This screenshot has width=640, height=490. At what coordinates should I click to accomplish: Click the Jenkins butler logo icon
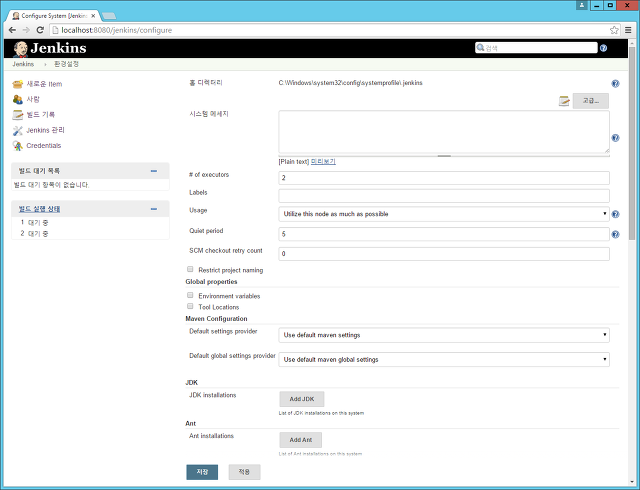pyautogui.click(x=20, y=49)
